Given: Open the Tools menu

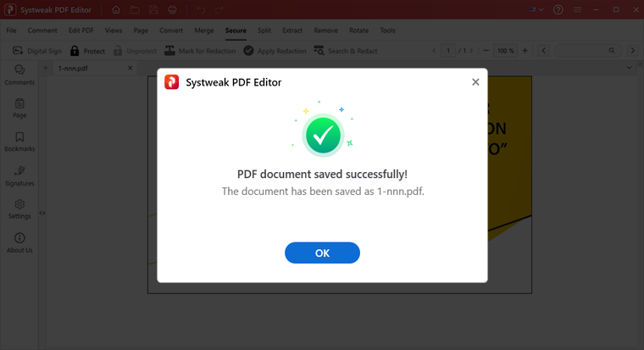Looking at the screenshot, I should coord(387,31).
